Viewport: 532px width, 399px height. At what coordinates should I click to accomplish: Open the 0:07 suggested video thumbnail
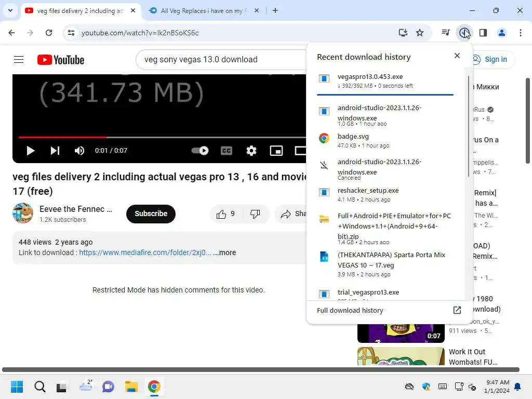pyautogui.click(x=401, y=333)
